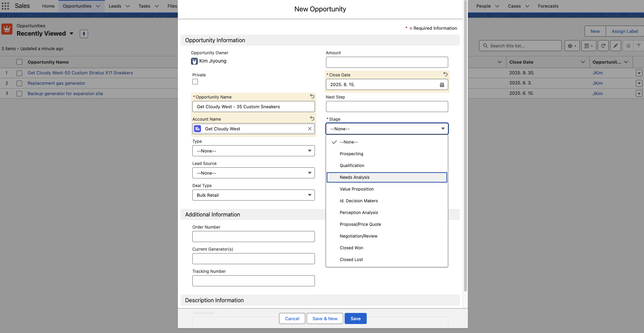Undo the Opportunity Name field change
Screen dimensions: 644x333
tap(312, 96)
